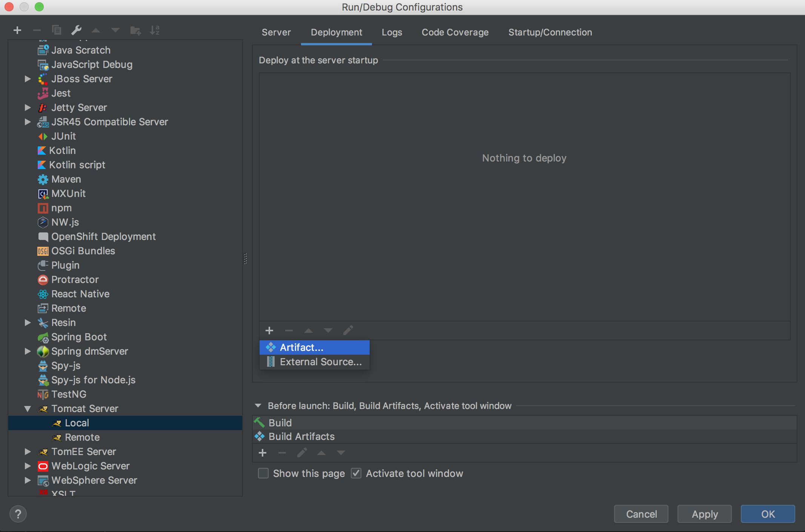
Task: Uncheck Activate tool window checkbox
Action: (356, 473)
